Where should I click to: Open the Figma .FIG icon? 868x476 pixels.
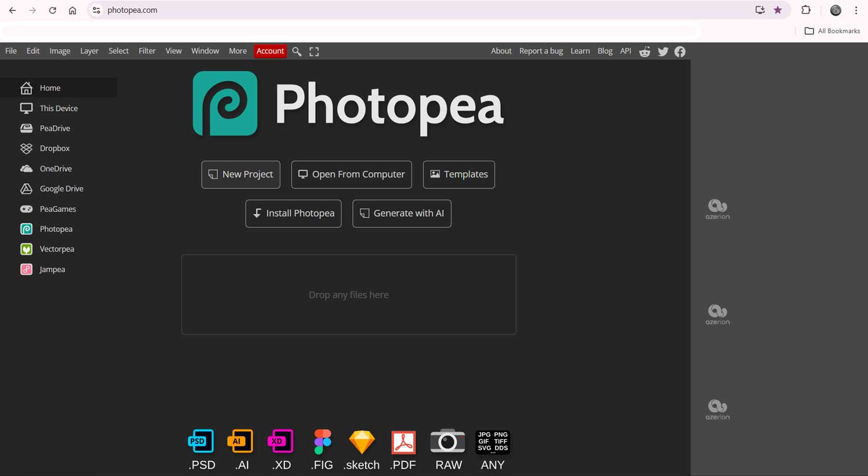tap(322, 441)
